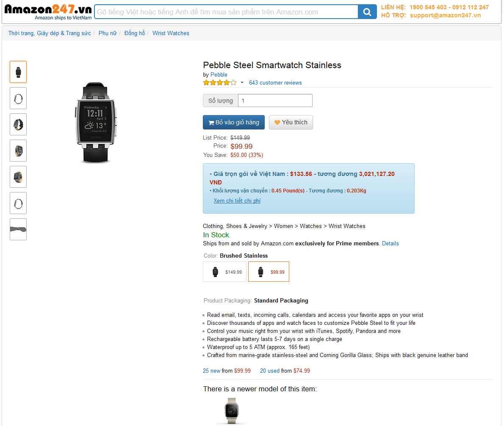Choose the $149.99 color option swatch
The width and height of the screenshot is (504, 426).
click(x=224, y=272)
